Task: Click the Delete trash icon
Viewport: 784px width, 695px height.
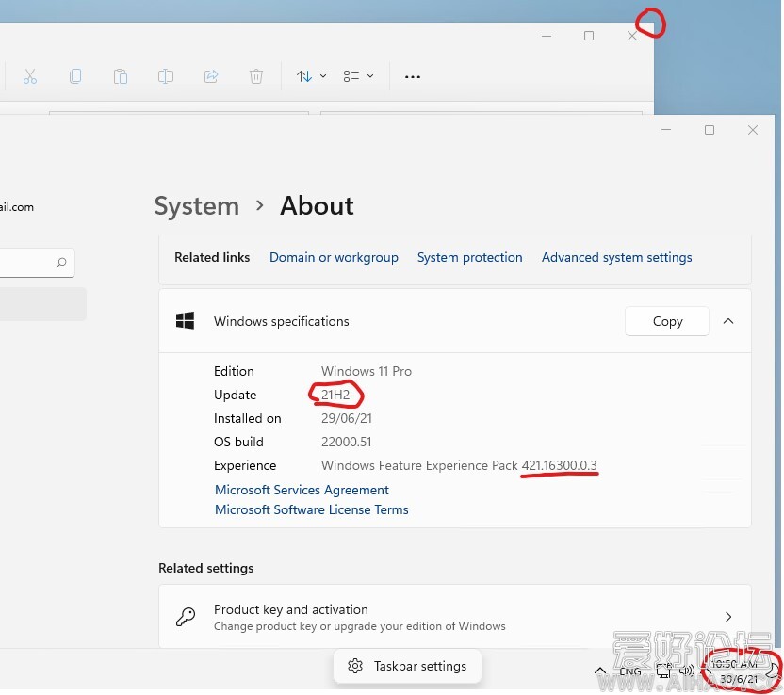Action: [x=256, y=76]
